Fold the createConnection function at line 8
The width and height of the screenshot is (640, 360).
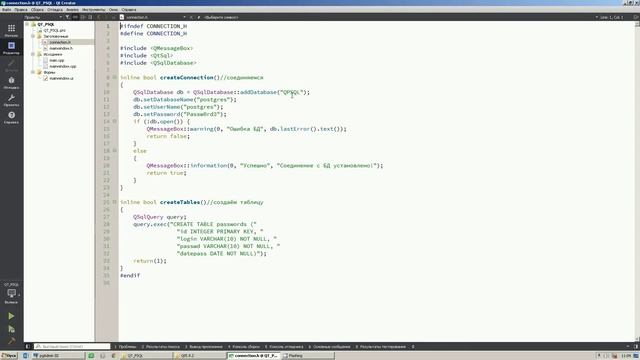click(115, 77)
